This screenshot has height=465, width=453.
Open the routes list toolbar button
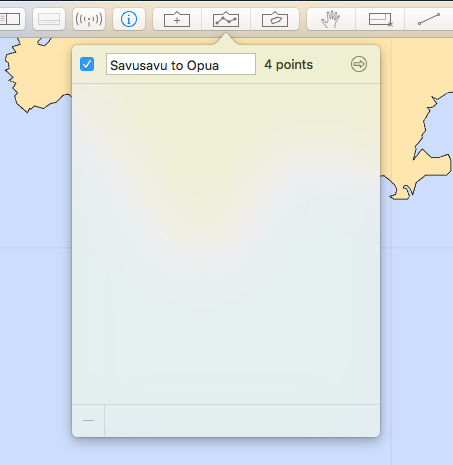pyautogui.click(x=226, y=19)
